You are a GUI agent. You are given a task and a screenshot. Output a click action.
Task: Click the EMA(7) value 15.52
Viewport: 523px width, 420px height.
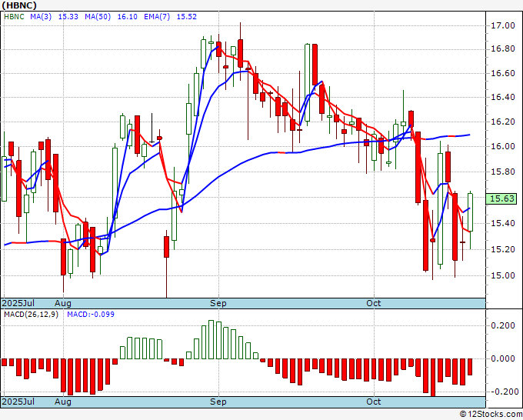point(186,17)
